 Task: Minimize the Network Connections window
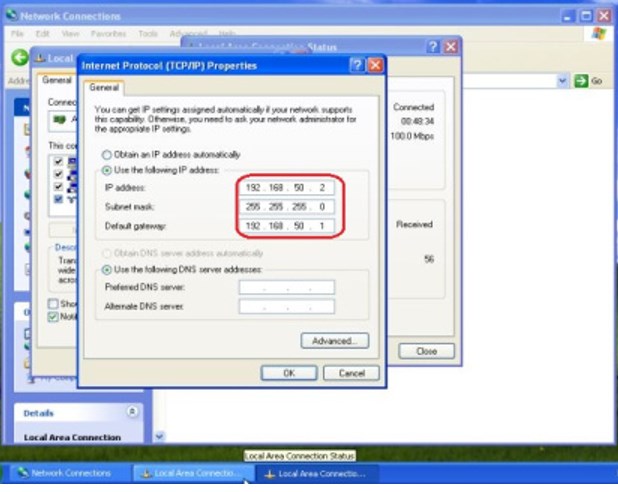568,16
